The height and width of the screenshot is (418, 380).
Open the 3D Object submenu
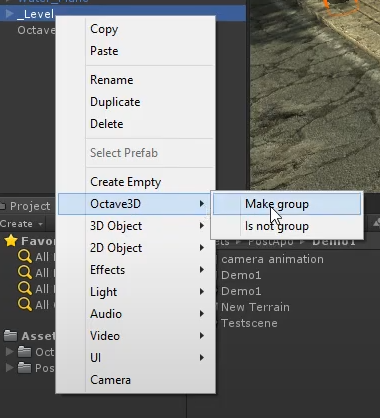pyautogui.click(x=136, y=226)
